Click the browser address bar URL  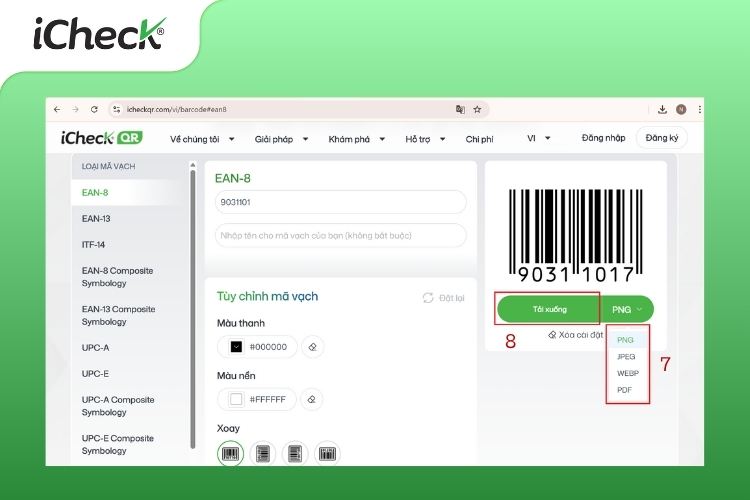coord(176,110)
